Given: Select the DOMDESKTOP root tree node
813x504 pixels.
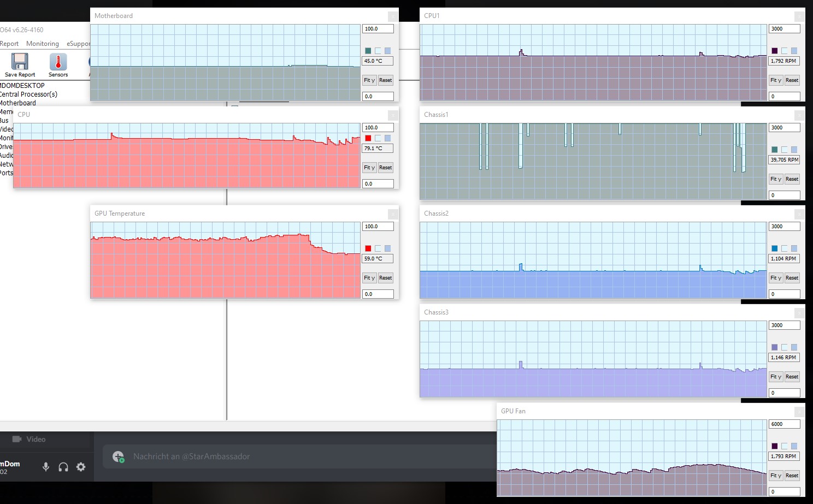Looking at the screenshot, I should click(x=22, y=85).
